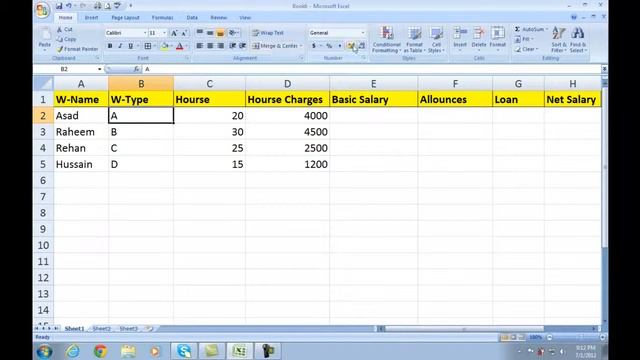
Task: Click Increase Decimal icon
Action: coord(351,46)
